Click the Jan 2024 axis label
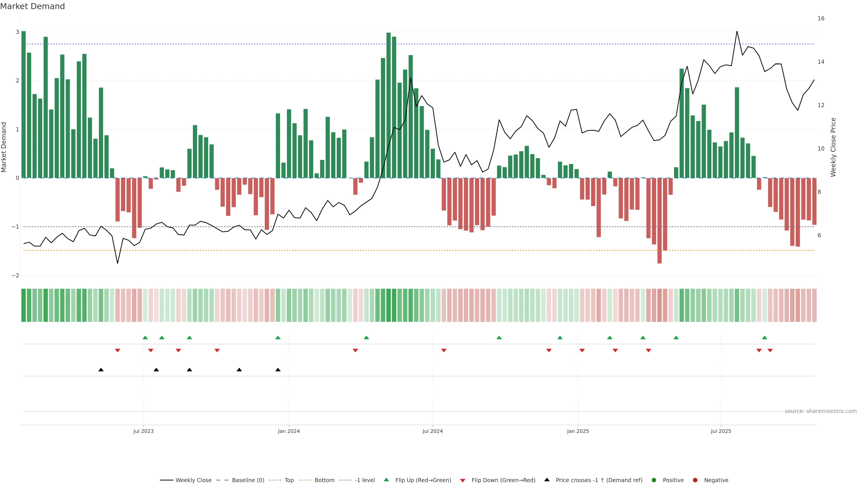 (289, 431)
